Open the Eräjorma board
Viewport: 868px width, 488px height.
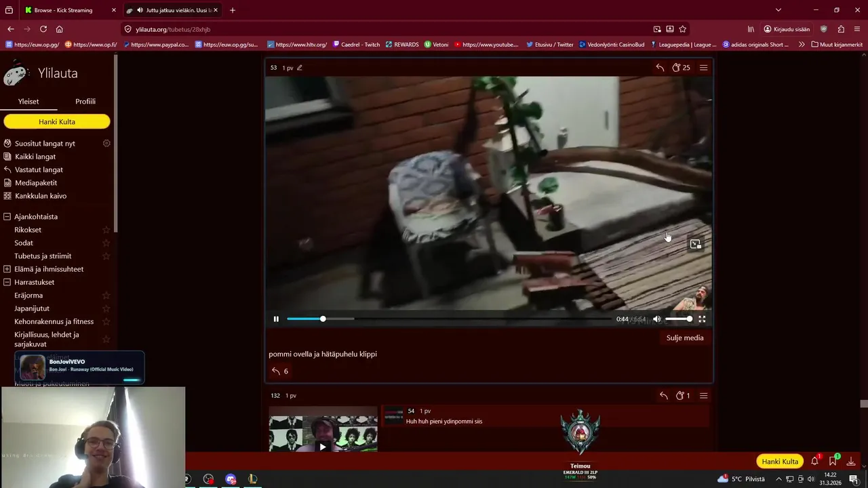(x=28, y=296)
